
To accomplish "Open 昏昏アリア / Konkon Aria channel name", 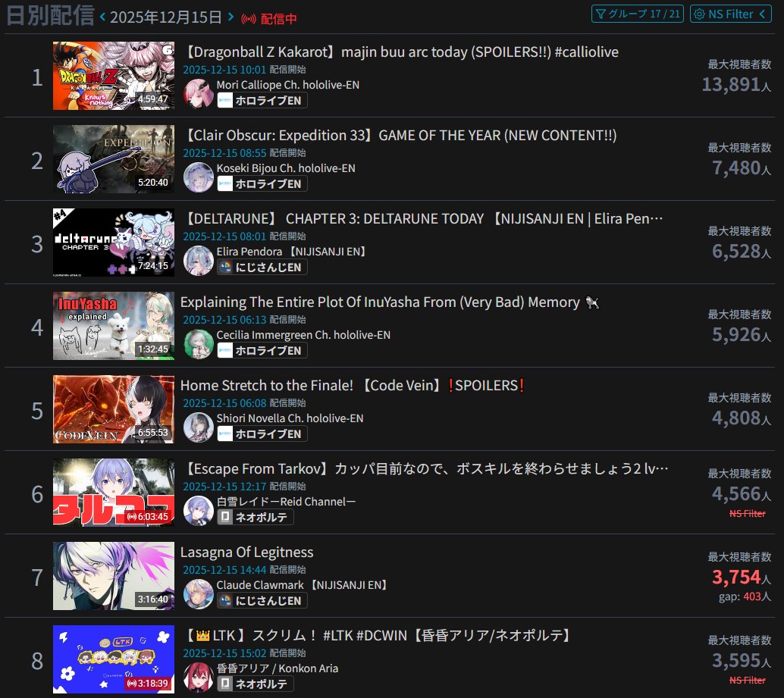I will coord(278,669).
